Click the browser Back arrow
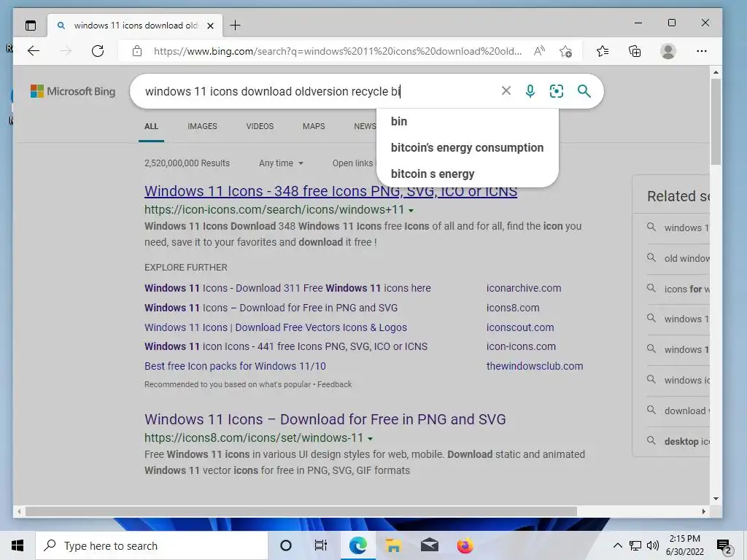Viewport: 747px width, 560px height. coord(34,51)
